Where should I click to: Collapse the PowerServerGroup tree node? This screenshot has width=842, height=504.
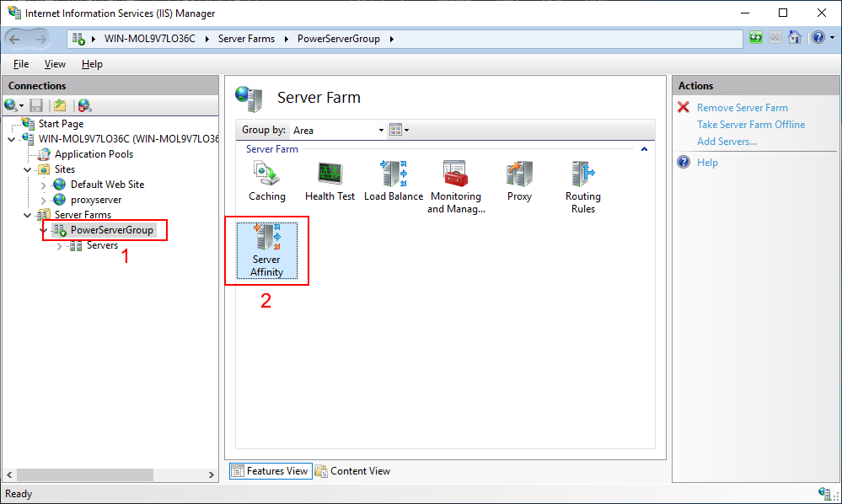pyautogui.click(x=44, y=230)
